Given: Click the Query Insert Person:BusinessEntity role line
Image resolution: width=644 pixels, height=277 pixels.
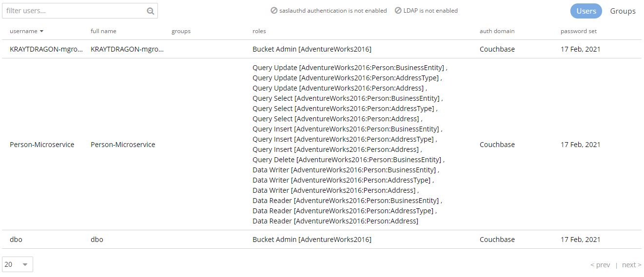Looking at the screenshot, I should point(346,129).
